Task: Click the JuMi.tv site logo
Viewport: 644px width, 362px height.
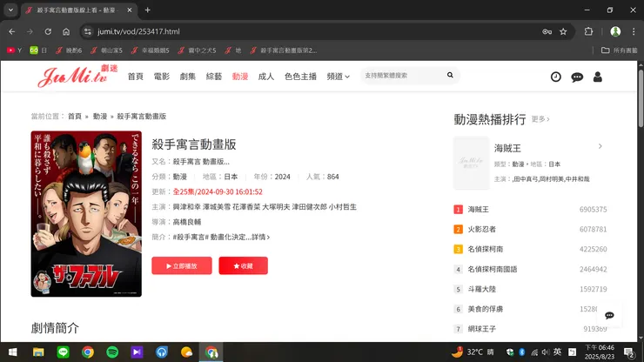Action: pyautogui.click(x=77, y=76)
